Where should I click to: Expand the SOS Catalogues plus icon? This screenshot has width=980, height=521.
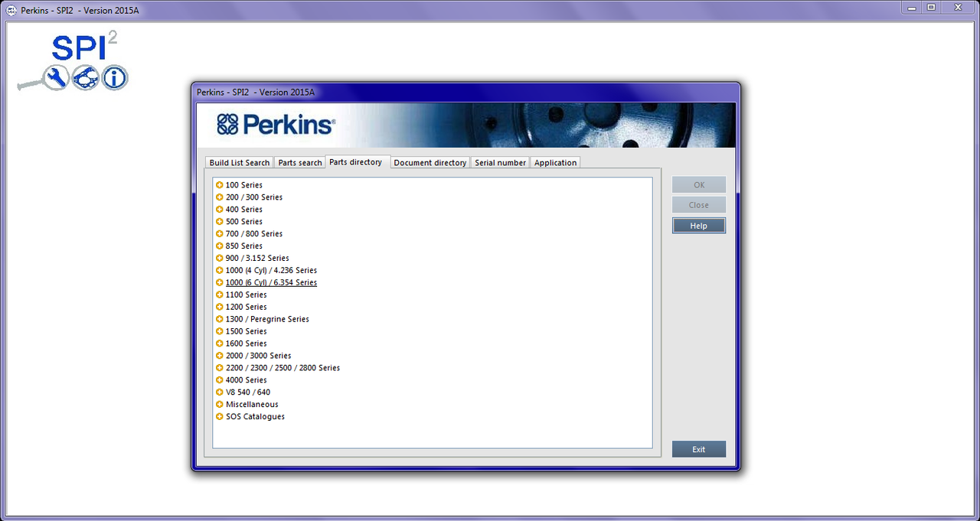[220, 418]
